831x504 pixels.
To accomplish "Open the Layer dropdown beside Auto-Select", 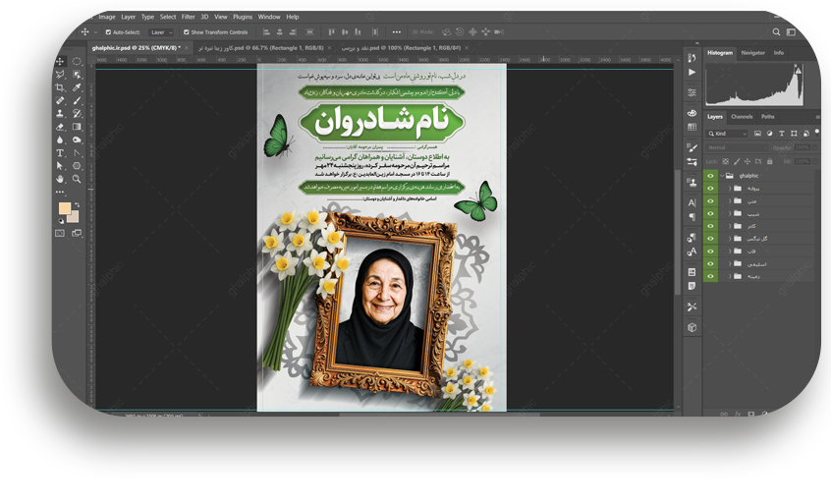I will coord(160,32).
